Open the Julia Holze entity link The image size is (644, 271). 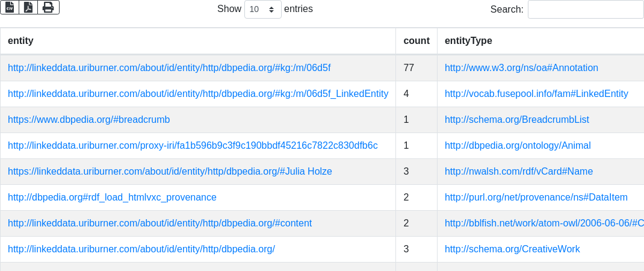point(170,172)
